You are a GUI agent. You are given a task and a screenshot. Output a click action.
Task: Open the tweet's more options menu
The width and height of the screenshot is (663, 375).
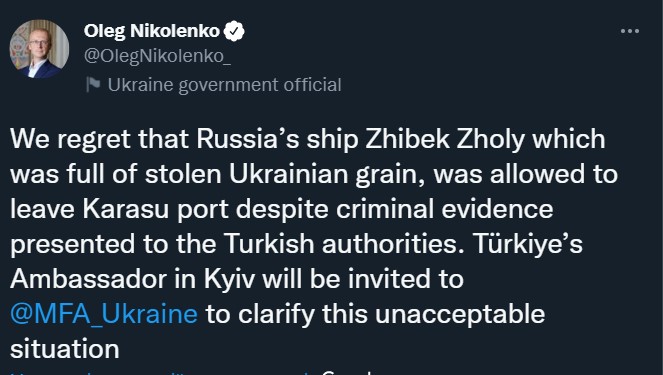630,31
